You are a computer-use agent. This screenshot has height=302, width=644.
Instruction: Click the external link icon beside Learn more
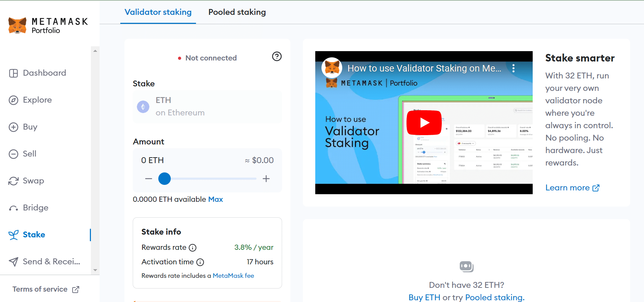pos(596,188)
